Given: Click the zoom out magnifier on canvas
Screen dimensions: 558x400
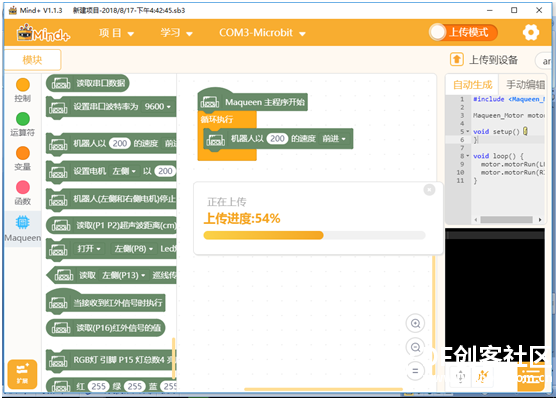Looking at the screenshot, I should click(x=415, y=347).
